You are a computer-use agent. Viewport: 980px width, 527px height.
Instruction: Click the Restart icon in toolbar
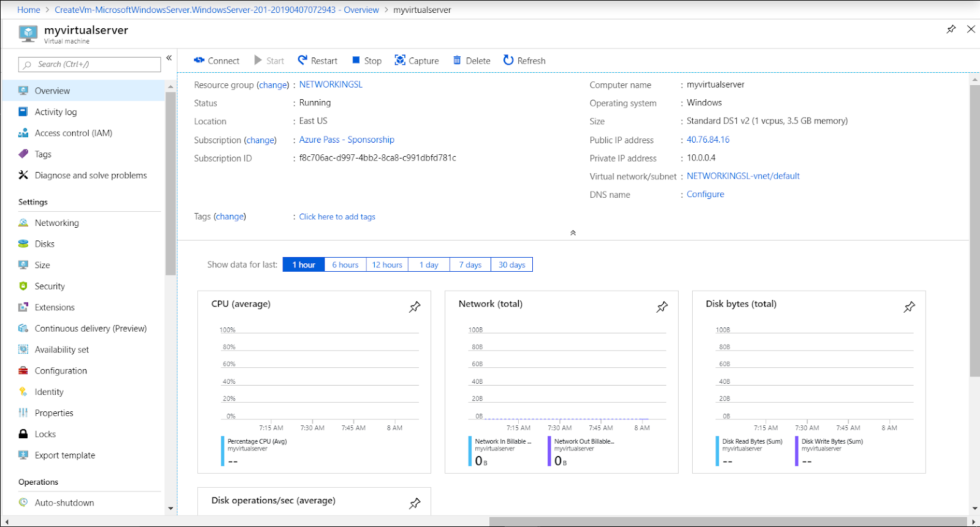tap(303, 60)
